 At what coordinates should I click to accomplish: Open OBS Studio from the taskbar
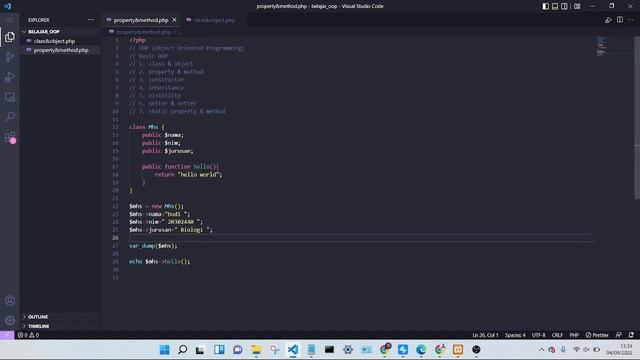pyautogui.click(x=476, y=350)
